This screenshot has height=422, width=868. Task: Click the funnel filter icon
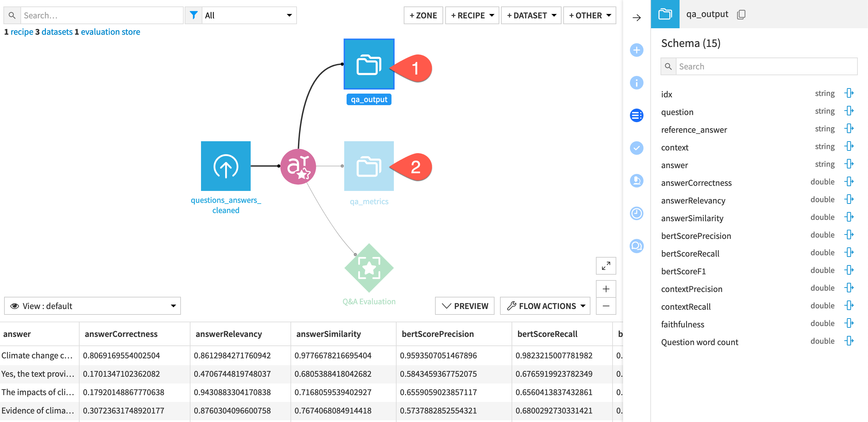point(194,15)
